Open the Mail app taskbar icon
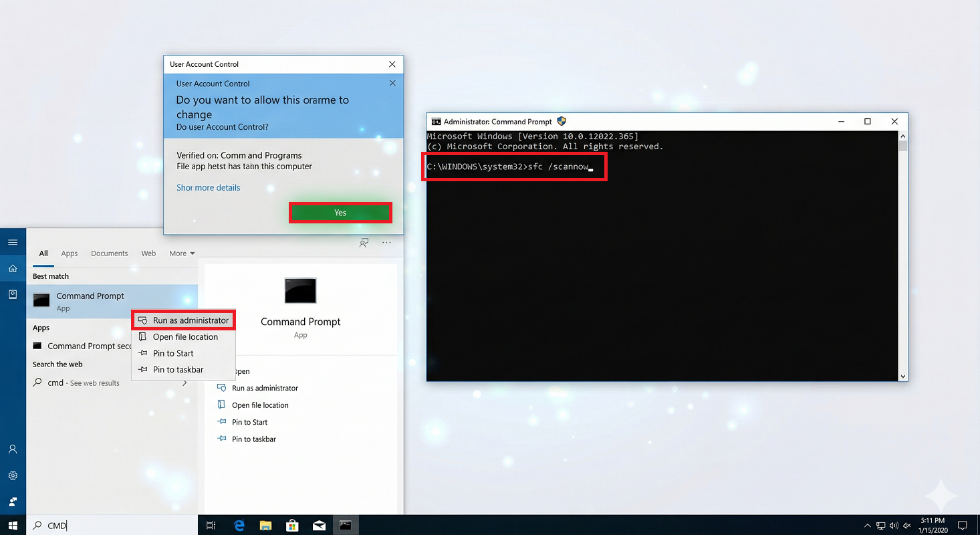Viewport: 980px width, 535px height. click(x=319, y=526)
